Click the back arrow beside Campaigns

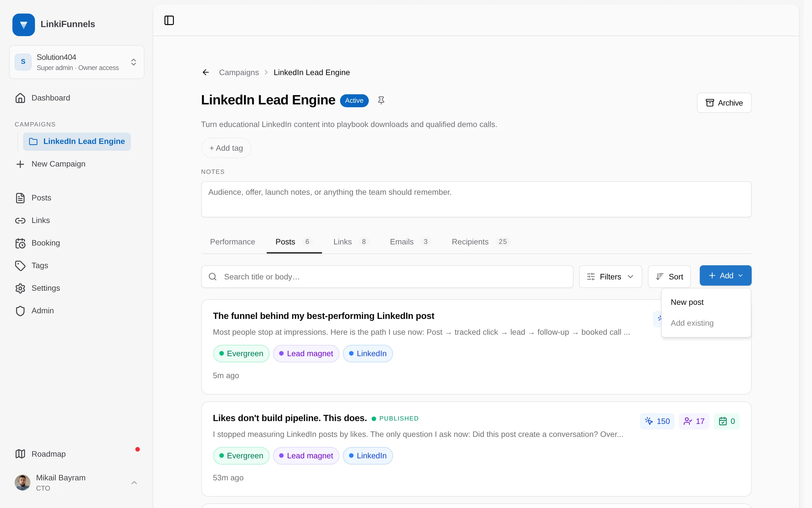(x=206, y=72)
